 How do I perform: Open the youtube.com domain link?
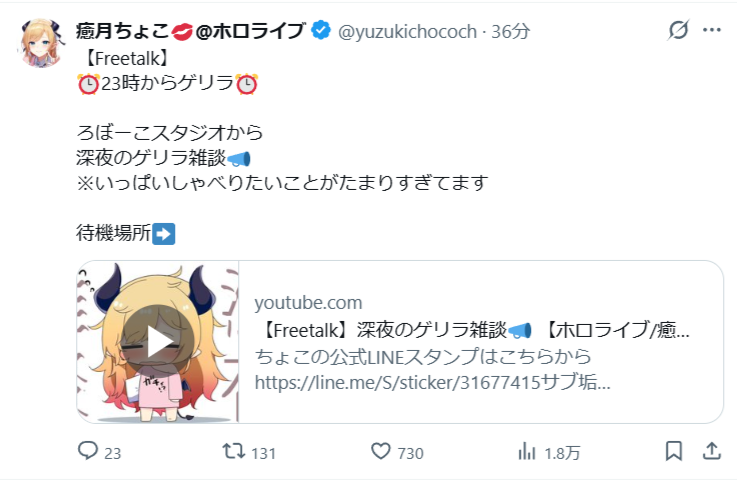308,303
